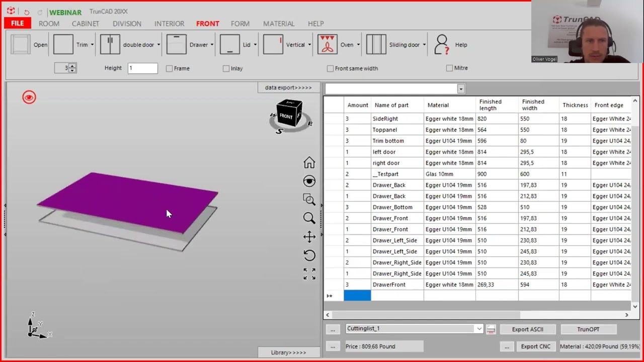644x362 pixels.
Task: Click the TrunCAD logo icon top left
Action: pos(11,11)
